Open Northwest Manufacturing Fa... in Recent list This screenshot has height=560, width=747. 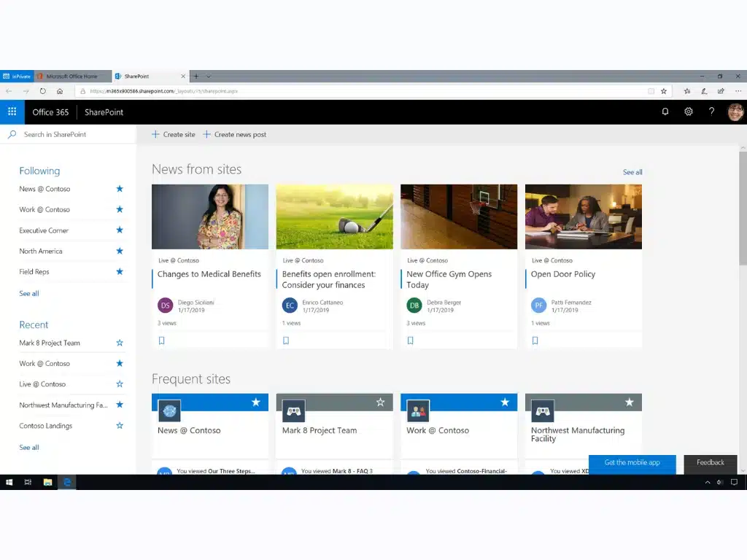coord(63,405)
